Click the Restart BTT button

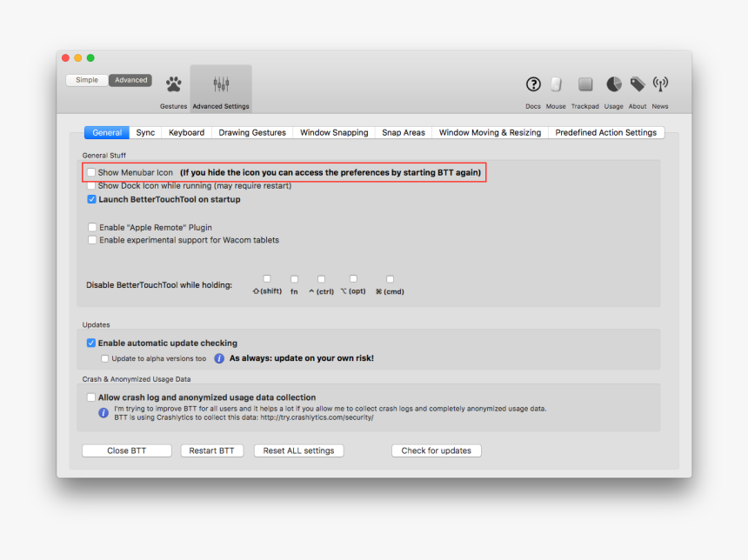212,450
